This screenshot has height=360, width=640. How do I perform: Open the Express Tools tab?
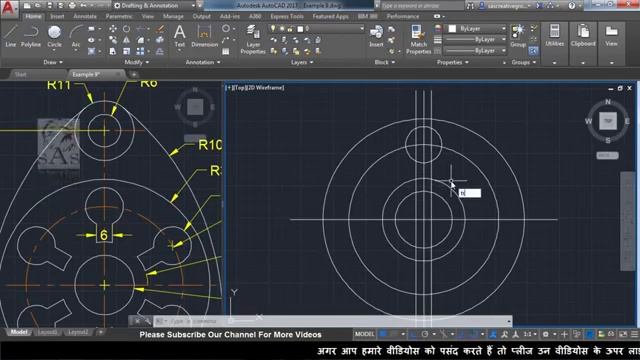(287, 16)
